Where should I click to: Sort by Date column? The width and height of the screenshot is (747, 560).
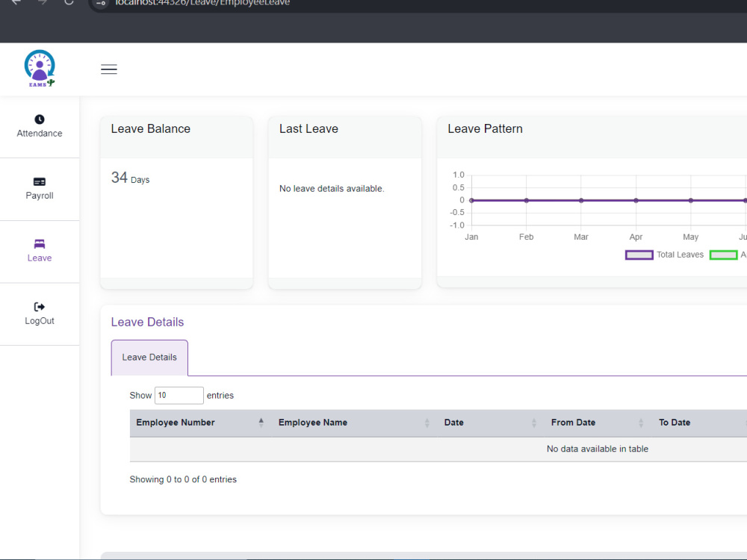click(491, 423)
